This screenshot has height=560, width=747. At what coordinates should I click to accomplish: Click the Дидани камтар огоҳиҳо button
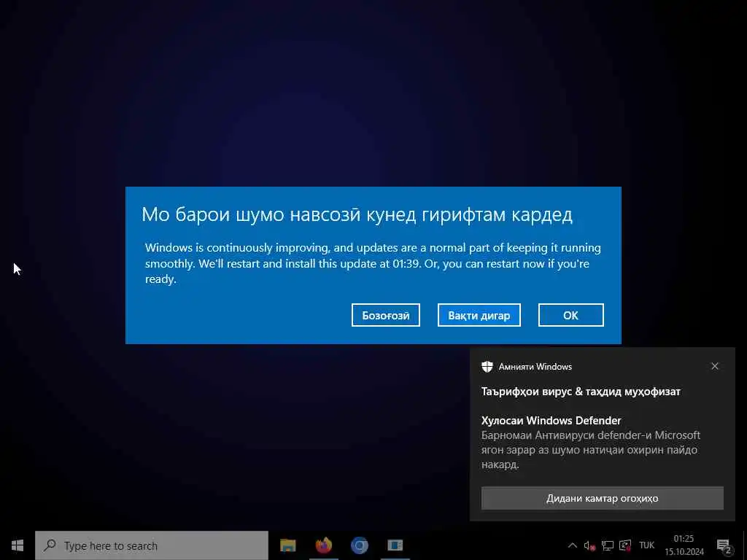(602, 498)
